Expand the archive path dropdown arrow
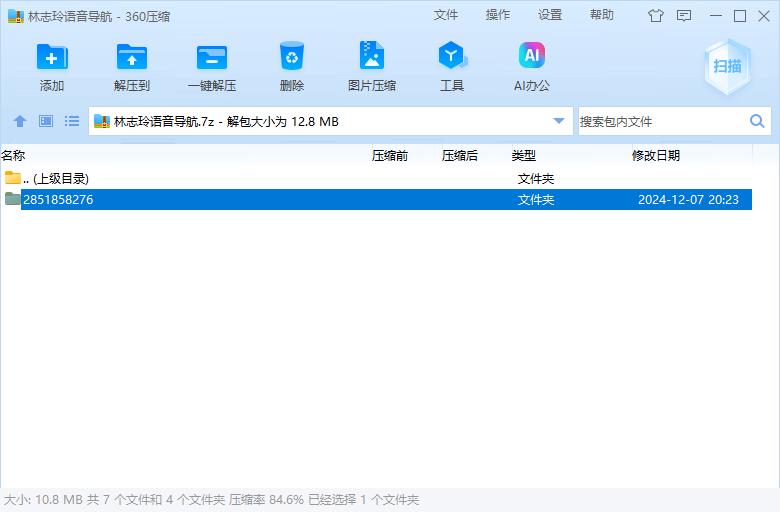This screenshot has height=512, width=780. click(559, 121)
